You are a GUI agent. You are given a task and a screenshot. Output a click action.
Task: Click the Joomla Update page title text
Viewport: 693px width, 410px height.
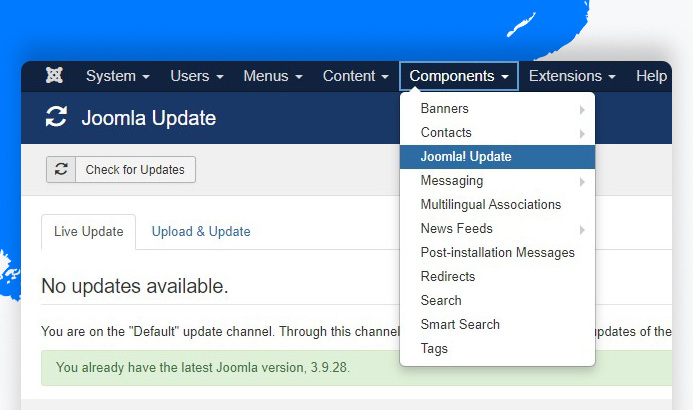pyautogui.click(x=149, y=118)
